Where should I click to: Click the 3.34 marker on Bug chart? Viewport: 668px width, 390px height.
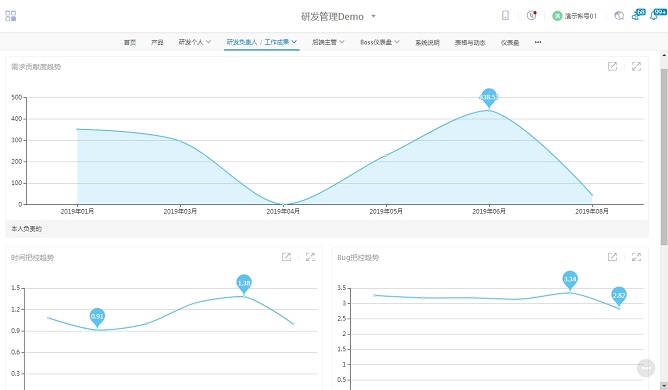[x=570, y=280]
